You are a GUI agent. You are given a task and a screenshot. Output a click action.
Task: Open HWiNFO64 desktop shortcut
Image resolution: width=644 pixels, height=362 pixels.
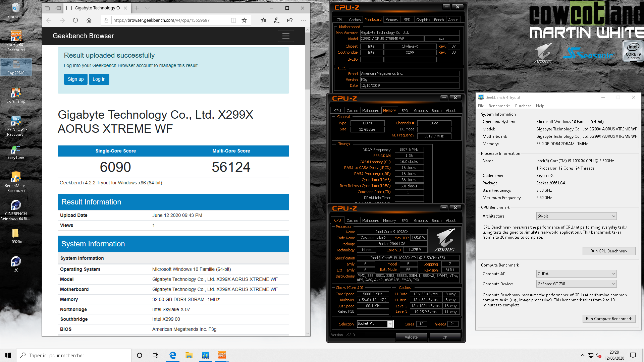[16, 126]
